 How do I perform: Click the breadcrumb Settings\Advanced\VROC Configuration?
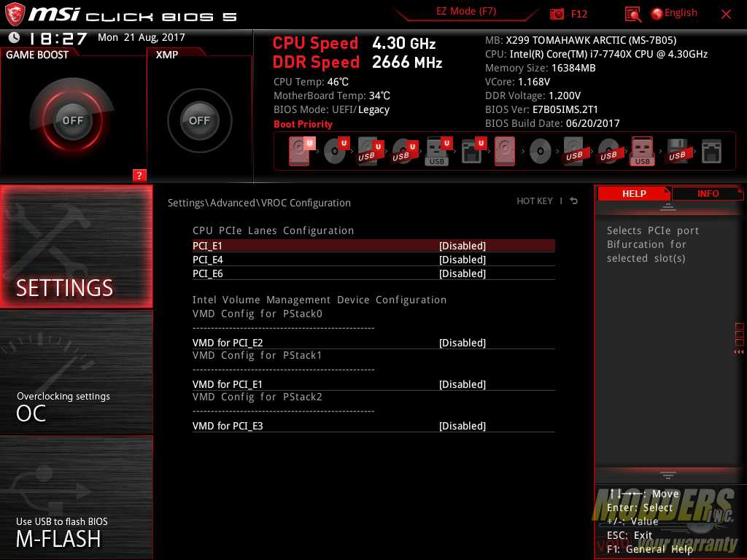click(x=259, y=203)
